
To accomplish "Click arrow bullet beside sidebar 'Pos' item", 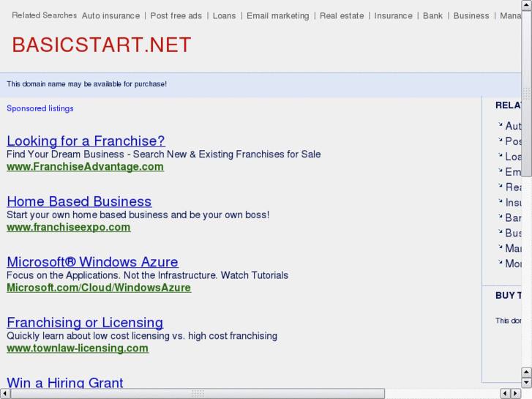I will coord(500,140).
